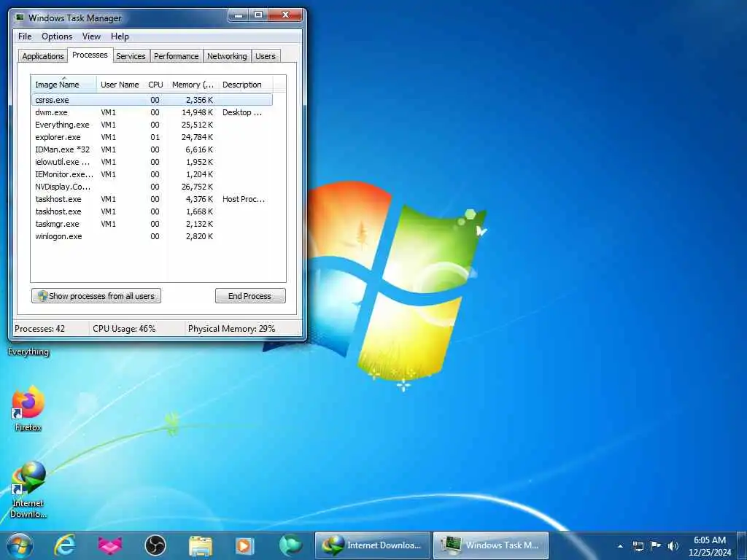The width and height of the screenshot is (747, 560).
Task: Sort by Description column header
Action: pos(245,85)
